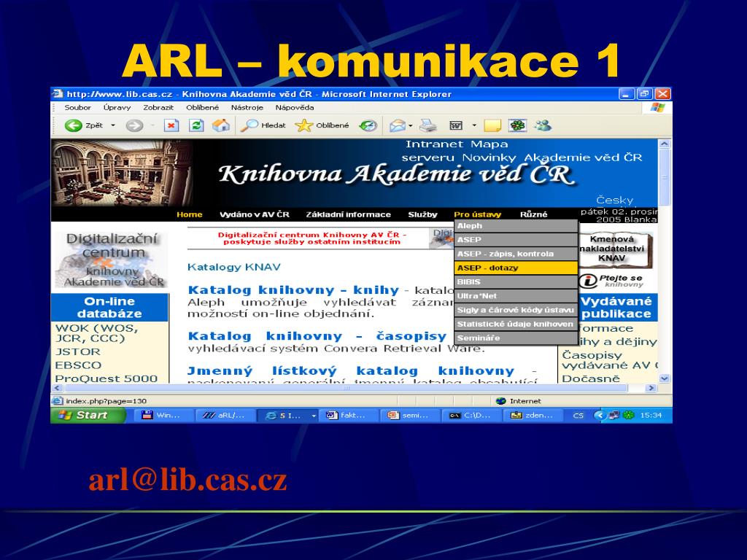Click the yellow Discuss note icon
Viewport: 747px width, 560px height.
[x=492, y=125]
